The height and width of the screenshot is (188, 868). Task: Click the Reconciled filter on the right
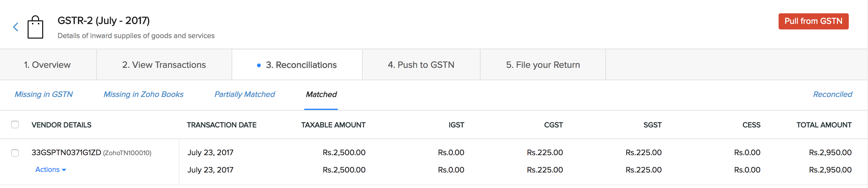(833, 94)
